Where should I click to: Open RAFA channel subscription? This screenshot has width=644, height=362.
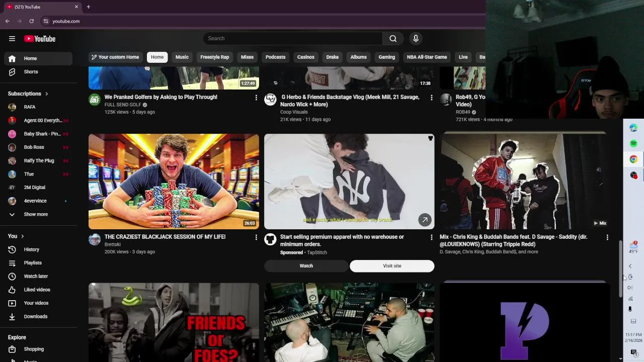tap(38, 107)
